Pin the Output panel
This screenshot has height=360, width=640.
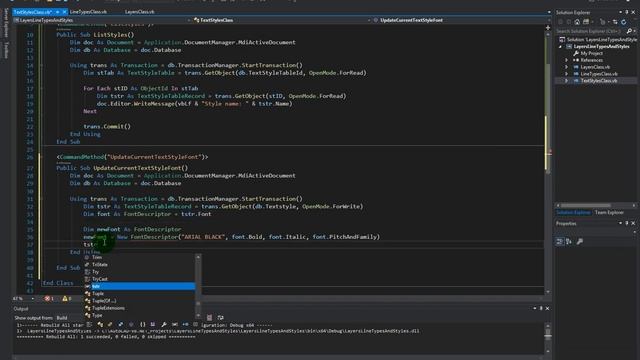(x=541, y=309)
